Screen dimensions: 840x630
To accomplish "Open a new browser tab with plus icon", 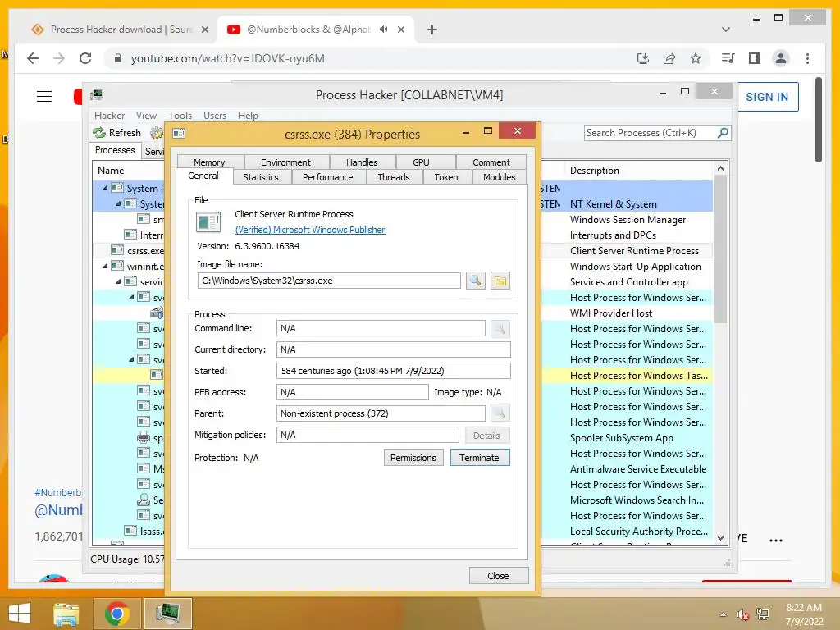I will [432, 30].
